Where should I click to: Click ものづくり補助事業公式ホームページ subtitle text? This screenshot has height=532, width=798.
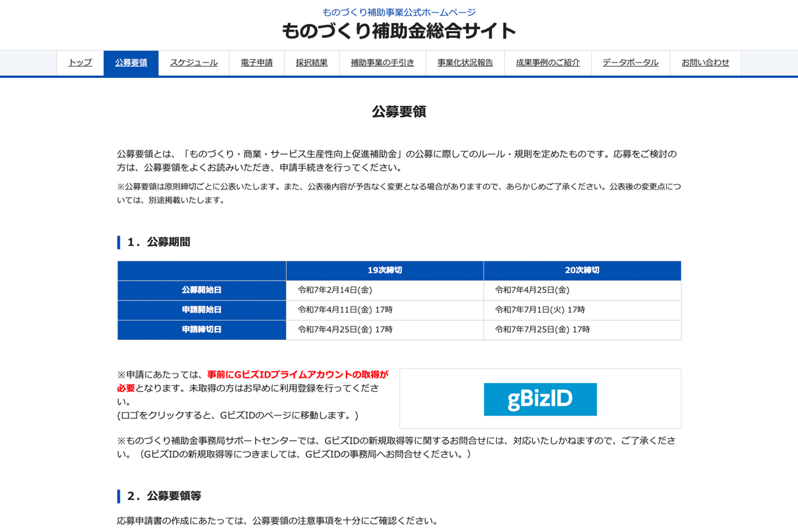(x=399, y=12)
